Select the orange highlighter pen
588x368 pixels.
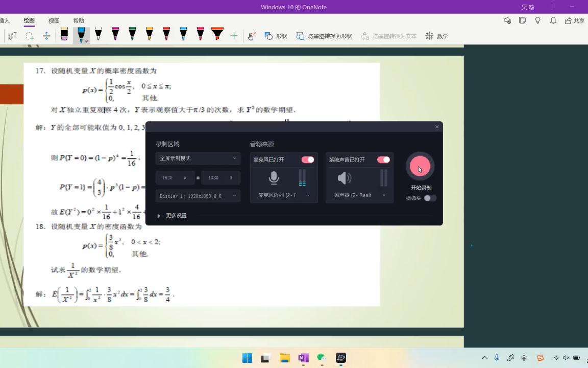click(216, 35)
